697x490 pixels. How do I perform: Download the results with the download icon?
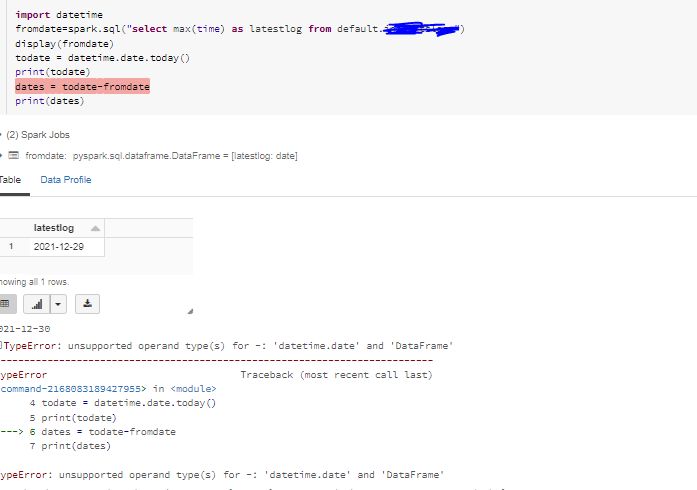(x=87, y=304)
